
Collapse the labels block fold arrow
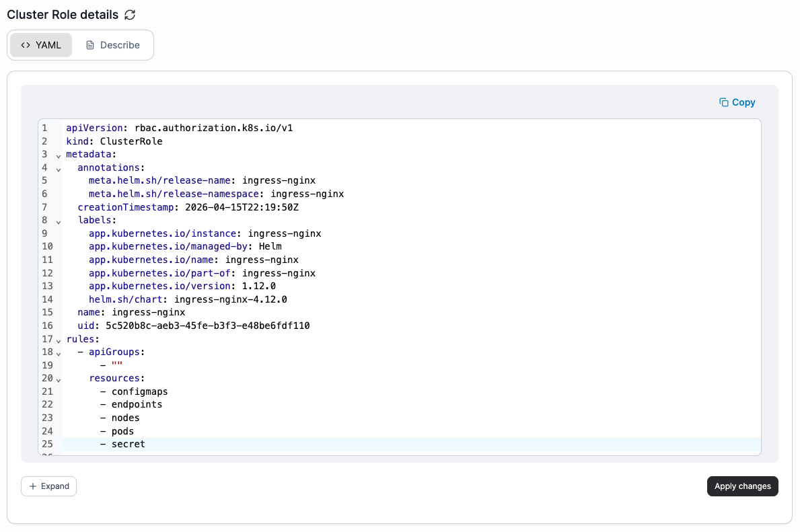59,222
